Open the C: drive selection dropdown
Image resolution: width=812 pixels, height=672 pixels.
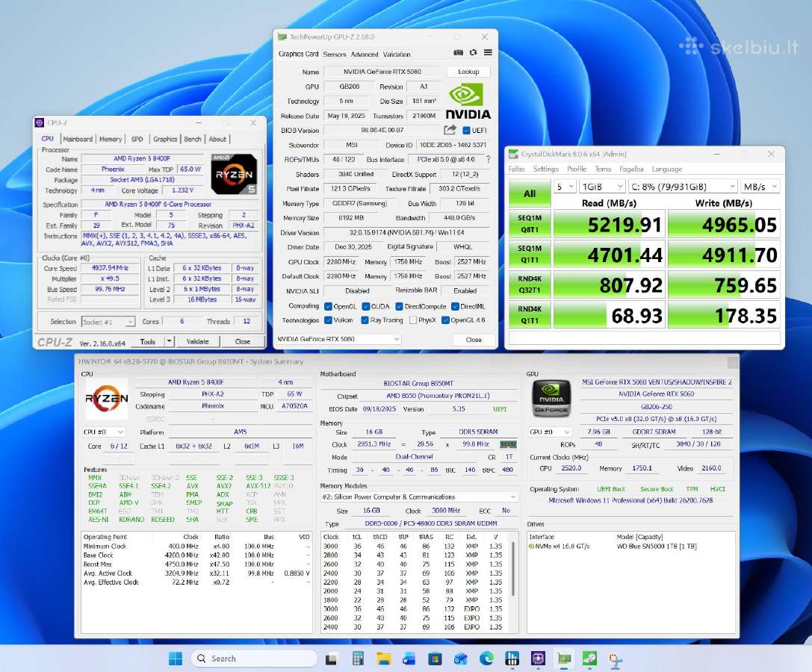point(683,187)
